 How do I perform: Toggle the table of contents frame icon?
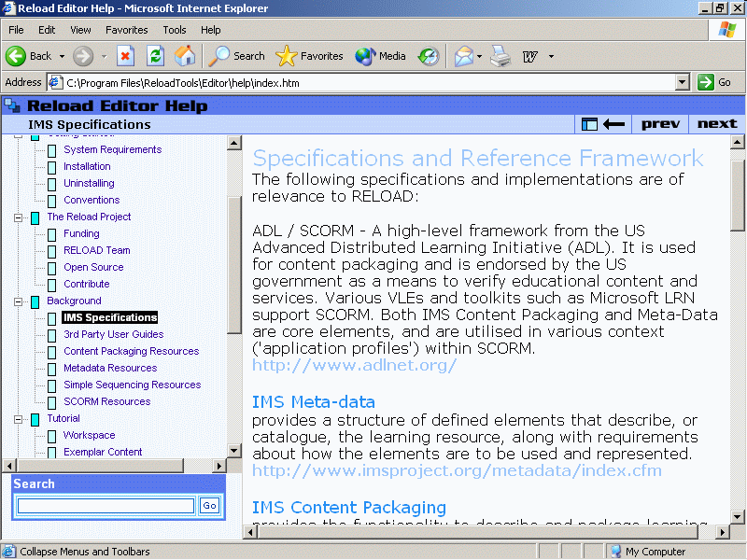point(589,124)
